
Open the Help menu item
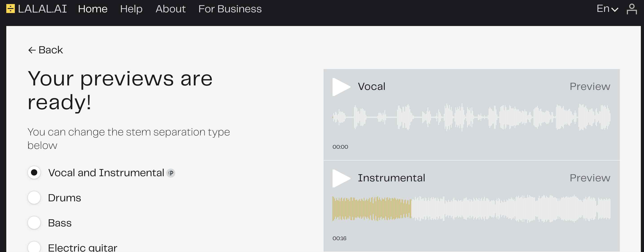click(131, 9)
